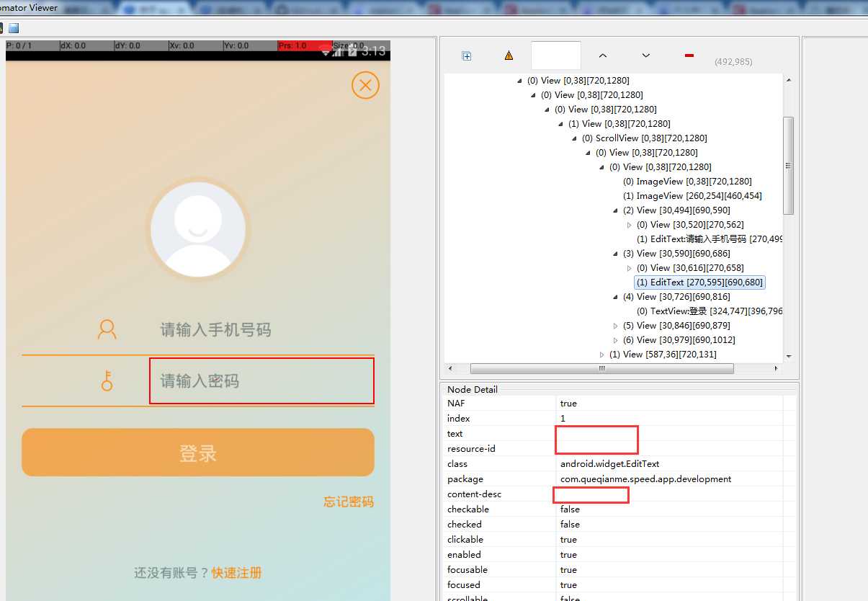Click the clickable row value true
Screen dimensions: 868x601
pyautogui.click(x=568, y=540)
